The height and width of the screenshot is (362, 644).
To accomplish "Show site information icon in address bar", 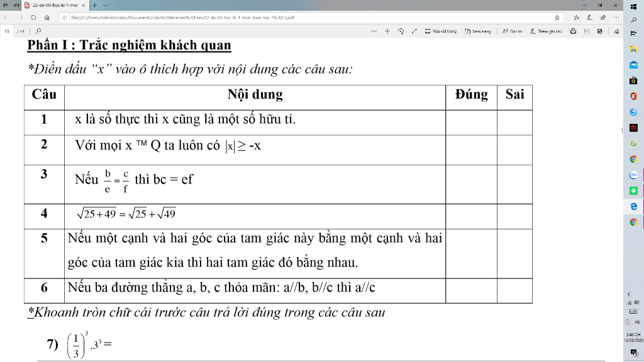I will tap(65, 18).
